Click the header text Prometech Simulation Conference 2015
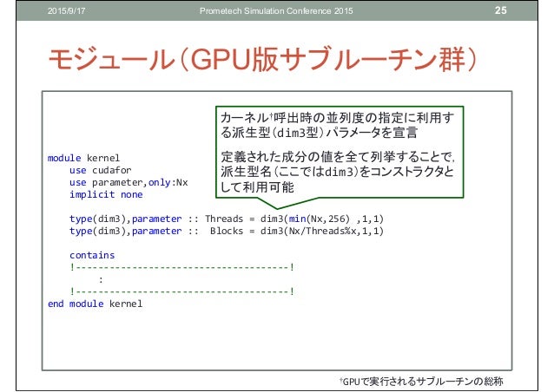 (x=276, y=11)
